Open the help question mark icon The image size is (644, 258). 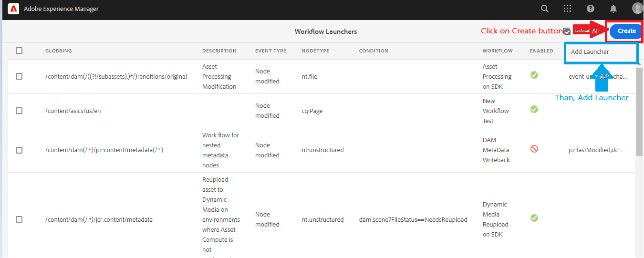pos(591,9)
